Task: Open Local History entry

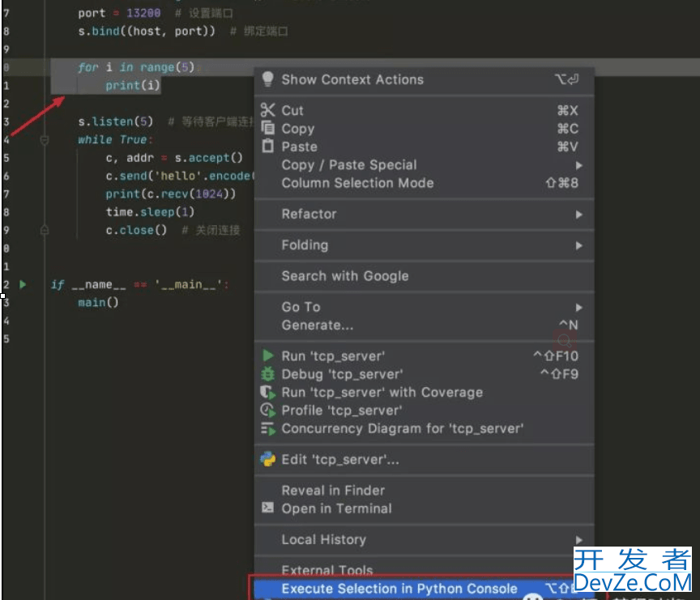Action: coord(424,540)
